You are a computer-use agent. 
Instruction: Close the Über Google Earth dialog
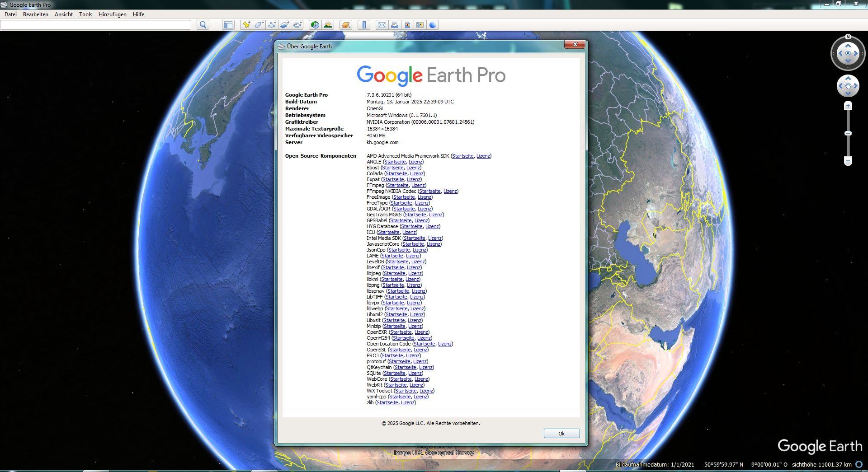coord(575,44)
